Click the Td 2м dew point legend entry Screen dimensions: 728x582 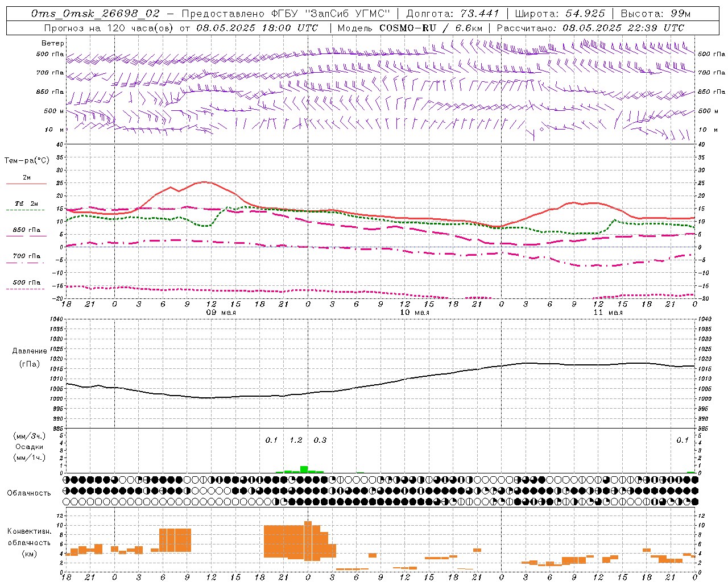coord(26,203)
